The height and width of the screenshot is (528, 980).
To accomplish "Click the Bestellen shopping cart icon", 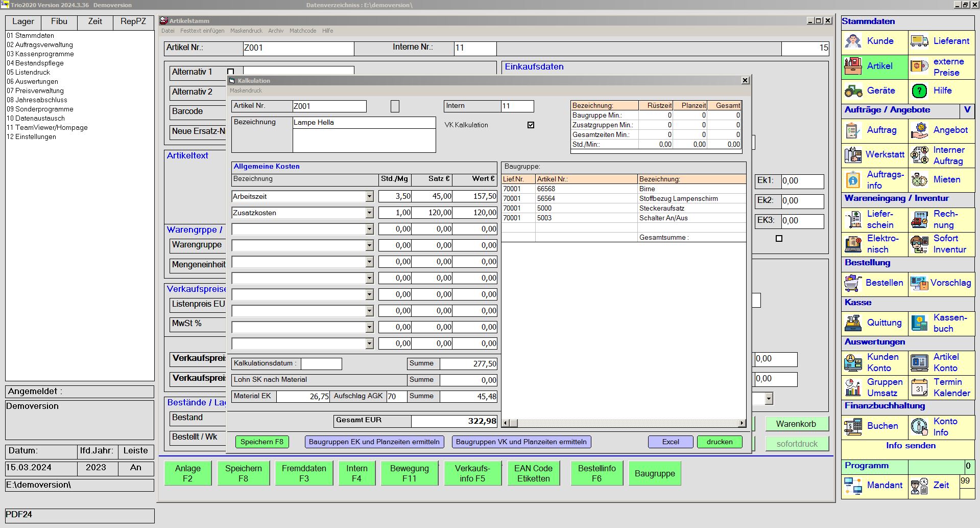I will click(x=853, y=283).
